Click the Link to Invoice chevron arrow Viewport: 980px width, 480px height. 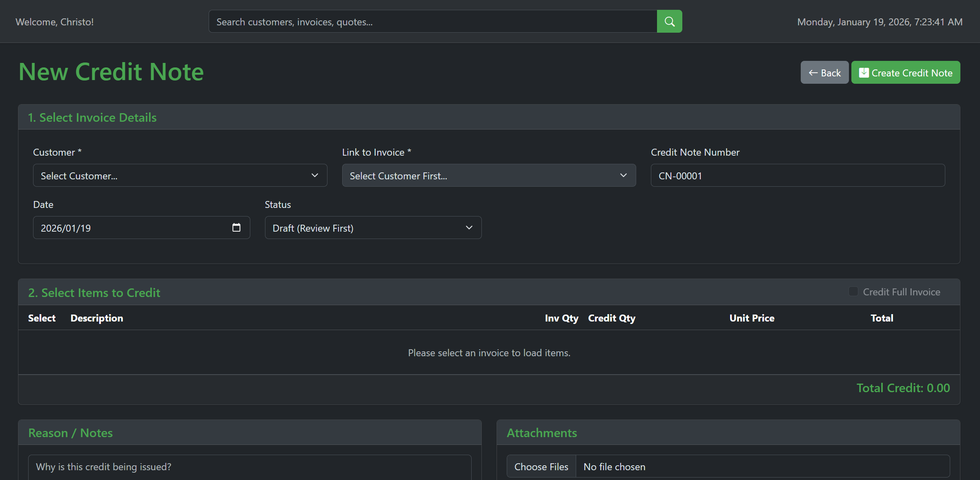click(623, 175)
